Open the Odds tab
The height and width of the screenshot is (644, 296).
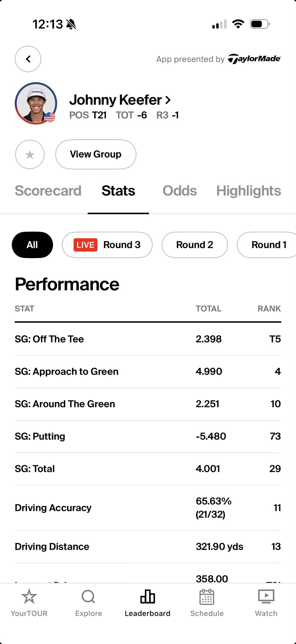point(179,191)
